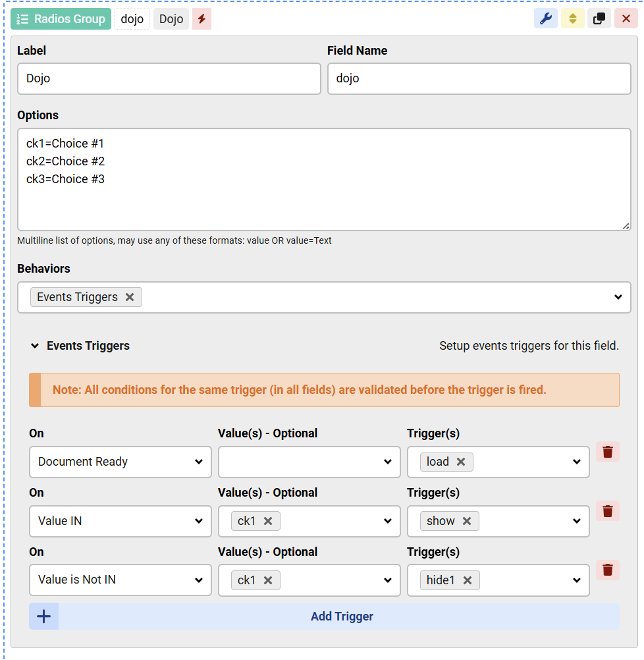This screenshot has width=644, height=660.
Task: Remove the hide1 trigger tag
Action: click(468, 580)
